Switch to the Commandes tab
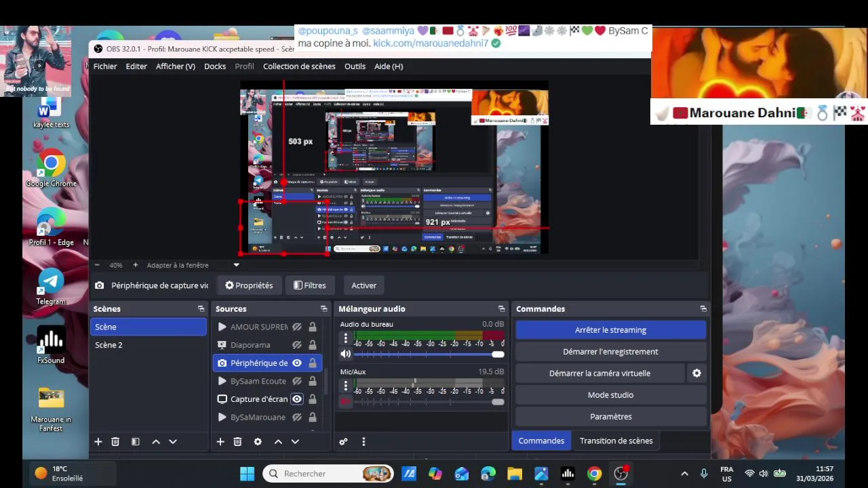868x488 pixels. 541,441
